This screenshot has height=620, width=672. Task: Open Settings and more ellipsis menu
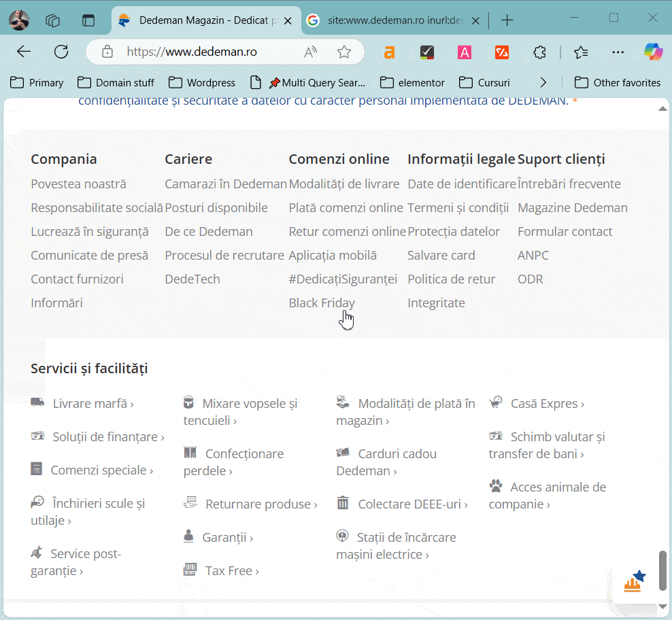[x=618, y=52]
